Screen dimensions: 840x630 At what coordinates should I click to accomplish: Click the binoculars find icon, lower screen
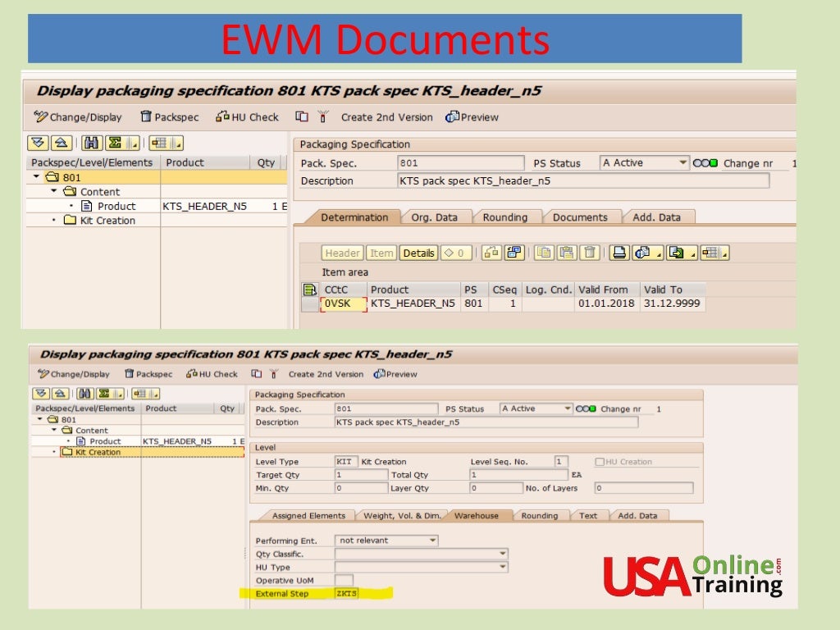tap(84, 394)
